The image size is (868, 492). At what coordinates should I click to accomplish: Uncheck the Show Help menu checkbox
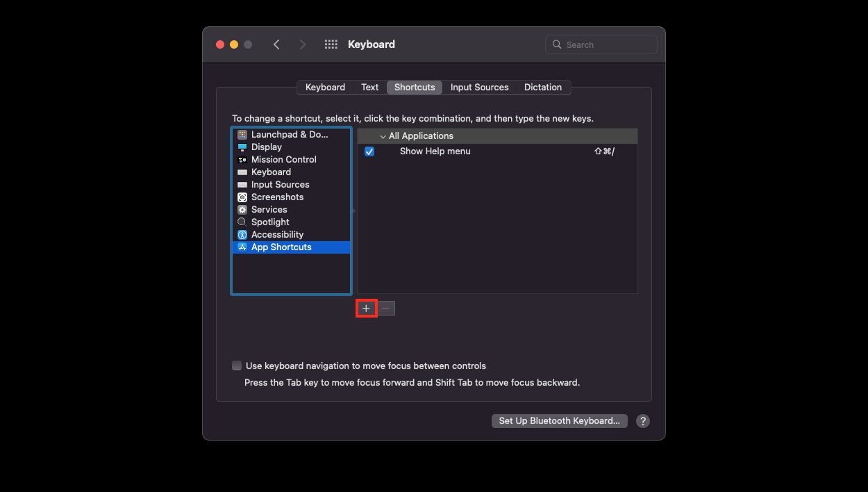[x=369, y=151]
